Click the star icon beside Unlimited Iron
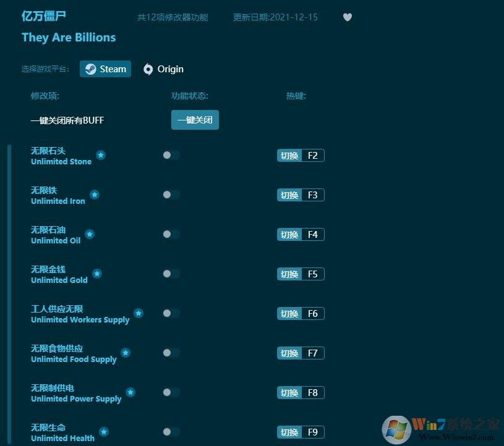The image size is (504, 446). 95,195
